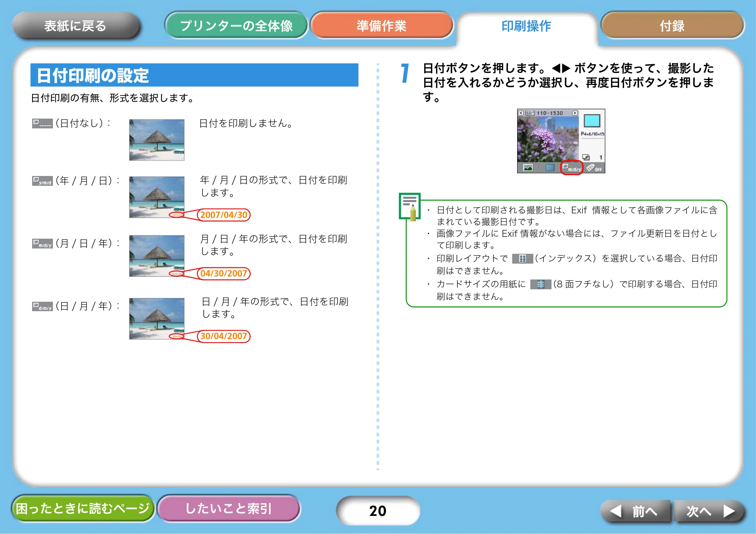Click the flower photo on the LCD

coord(548,139)
